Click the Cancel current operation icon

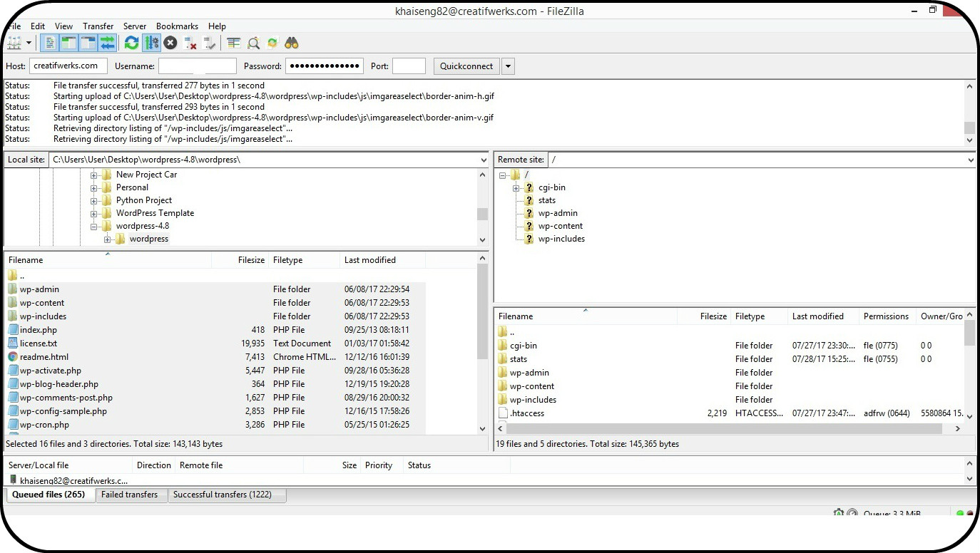coord(170,43)
